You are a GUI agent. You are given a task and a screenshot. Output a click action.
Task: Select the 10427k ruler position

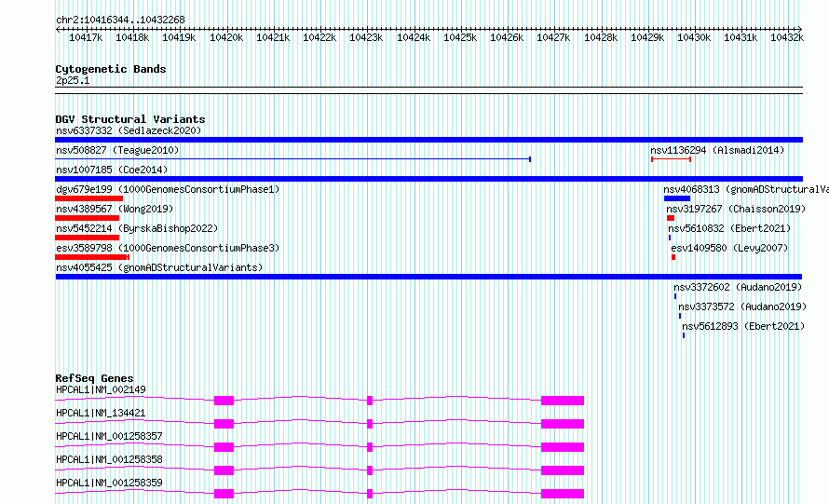point(553,37)
